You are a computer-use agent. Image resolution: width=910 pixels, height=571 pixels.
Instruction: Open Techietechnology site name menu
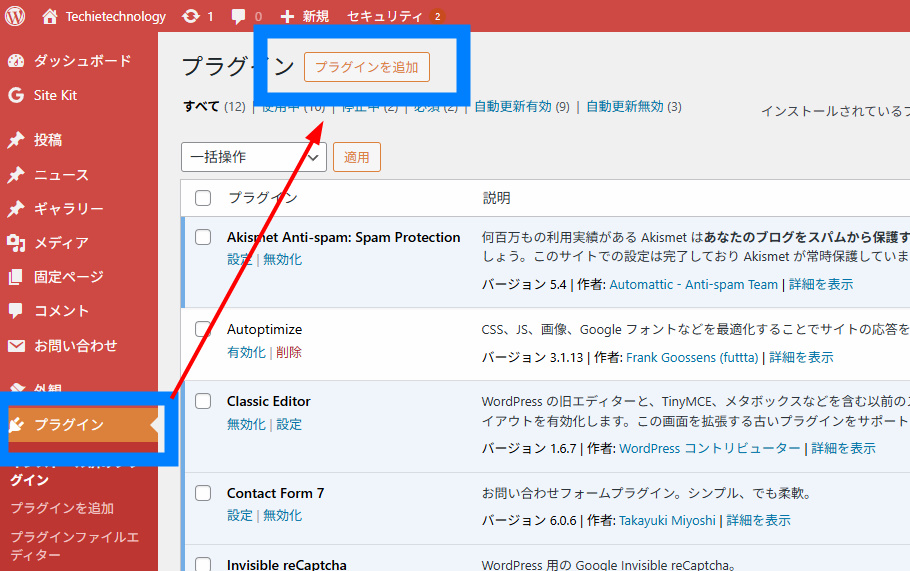point(115,16)
